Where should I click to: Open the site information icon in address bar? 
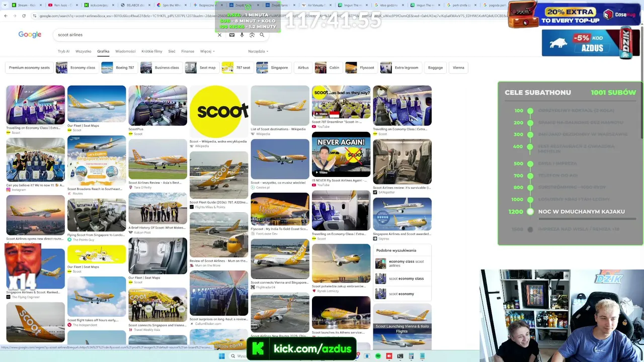point(35,16)
